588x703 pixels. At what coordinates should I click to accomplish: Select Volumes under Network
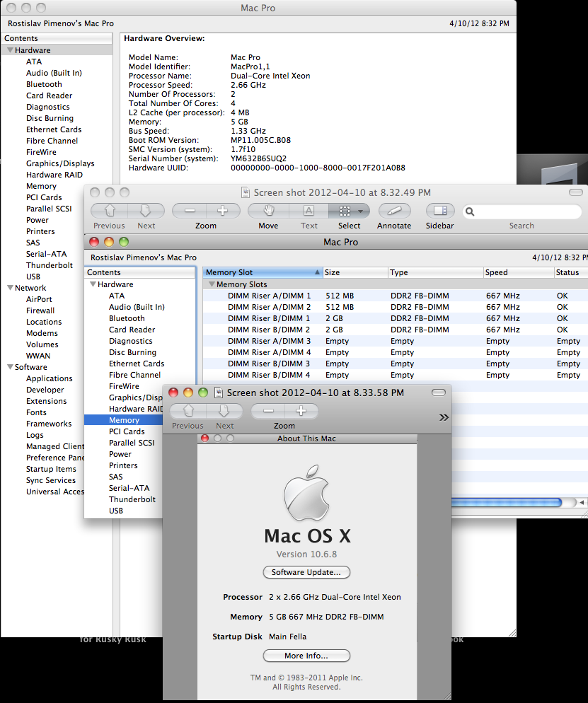point(42,344)
